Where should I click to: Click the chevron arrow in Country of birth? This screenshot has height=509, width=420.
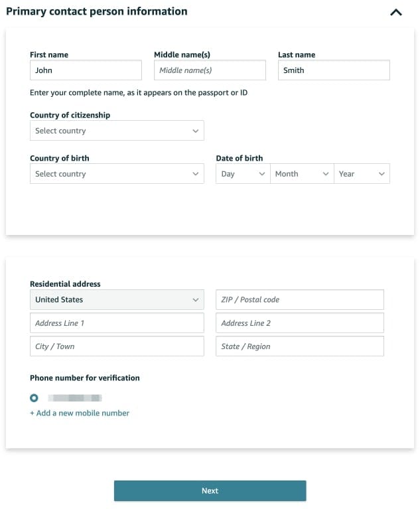196,175
